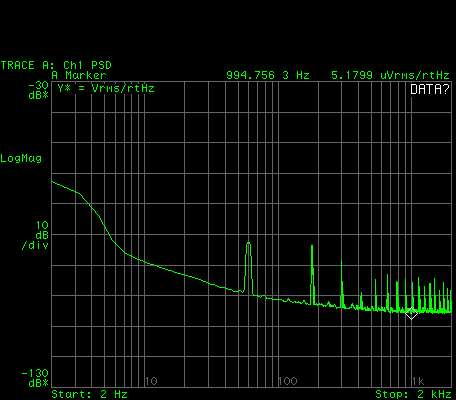Viewport: 456px width, 400px height.
Task: Click the 'Start: 2 Hz' frequency label
Action: coord(89,394)
